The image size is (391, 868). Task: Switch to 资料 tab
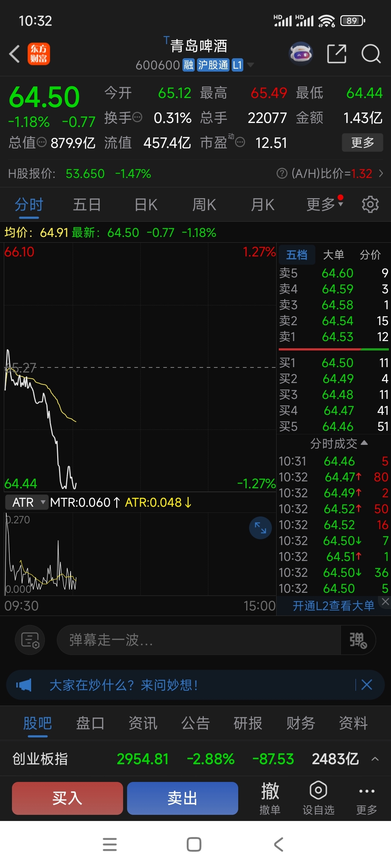pos(353,723)
